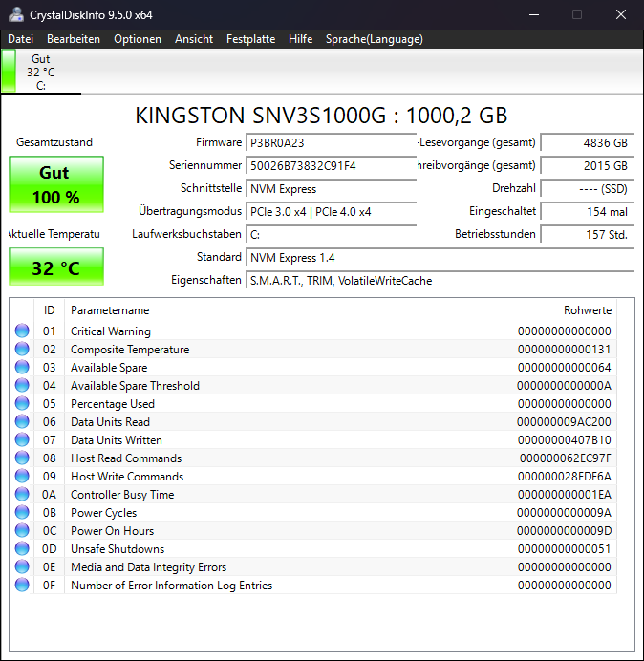The image size is (644, 661).
Task: Click the Gesamtzustand label
Action: tap(54, 142)
